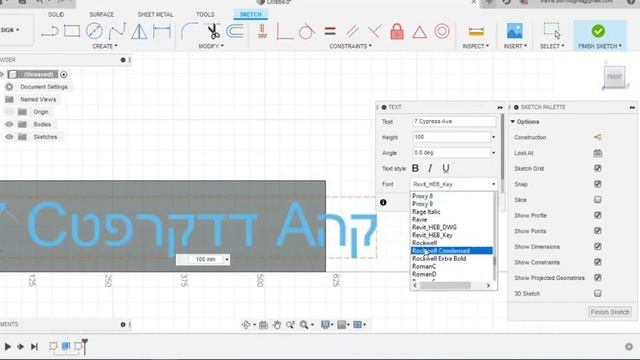The image size is (640, 360).
Task: Toggle Italic text style
Action: 430,168
